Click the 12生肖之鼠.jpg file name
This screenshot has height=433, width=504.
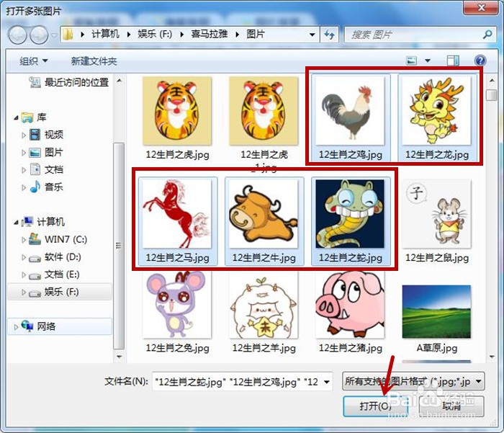point(437,258)
